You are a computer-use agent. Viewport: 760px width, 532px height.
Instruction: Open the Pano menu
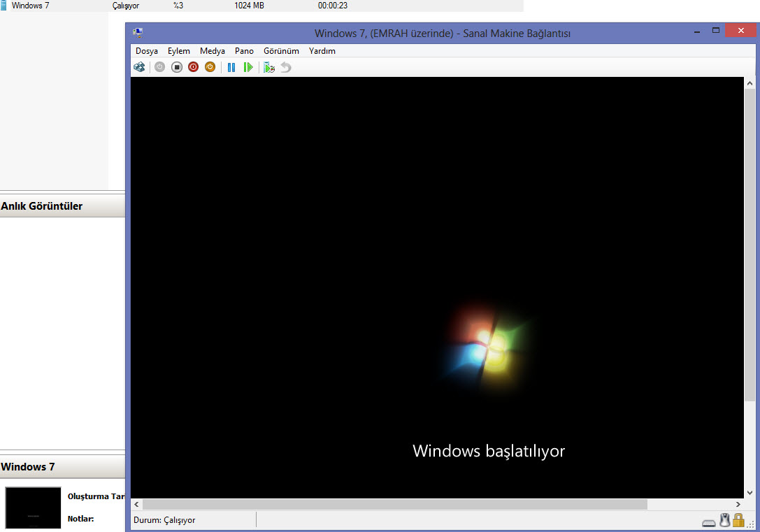click(x=244, y=51)
